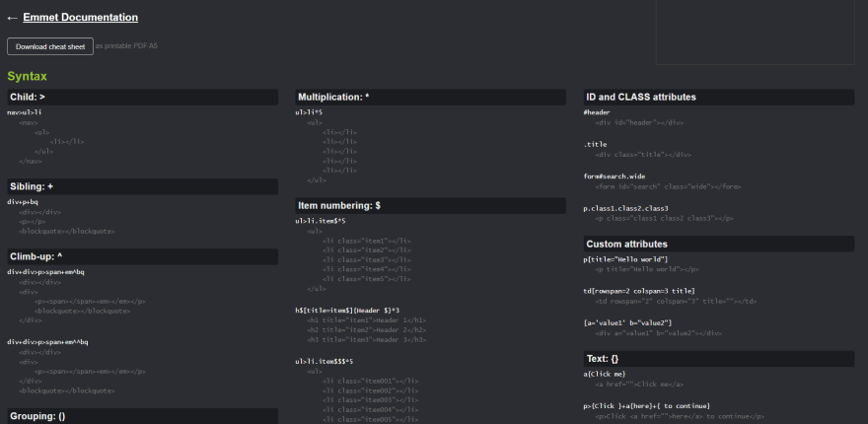
Task: Click the Grouping: () section header
Action: (x=37, y=416)
